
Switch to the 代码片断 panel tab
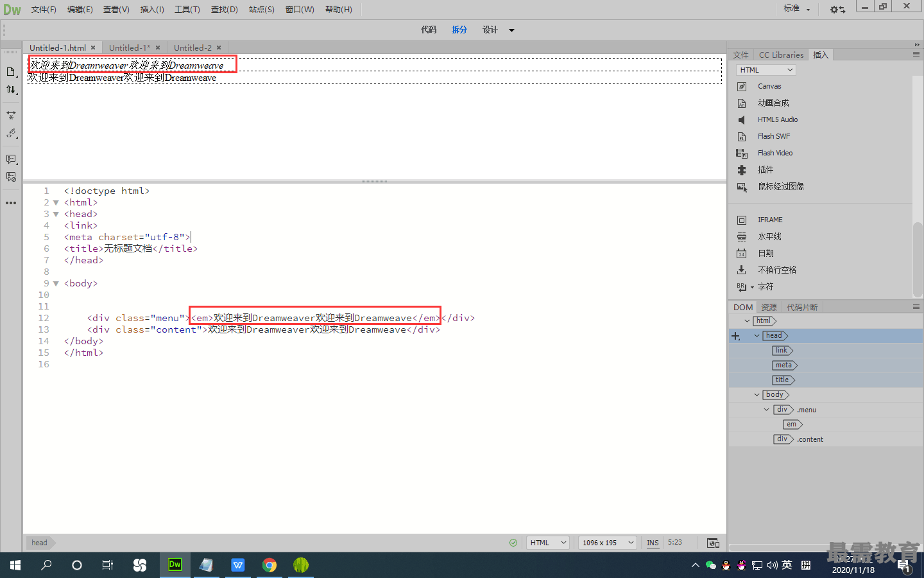click(x=802, y=308)
